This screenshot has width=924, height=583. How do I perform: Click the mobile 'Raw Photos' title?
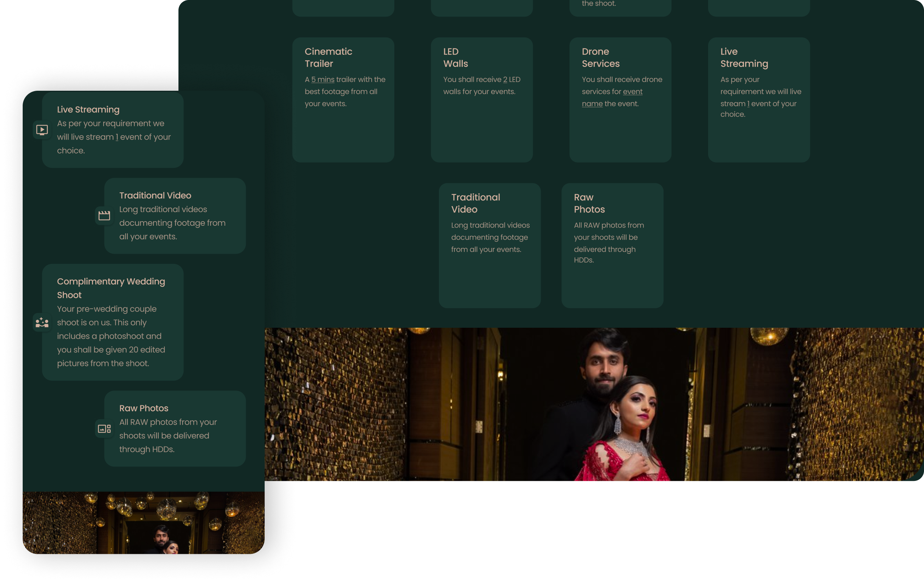(x=144, y=408)
